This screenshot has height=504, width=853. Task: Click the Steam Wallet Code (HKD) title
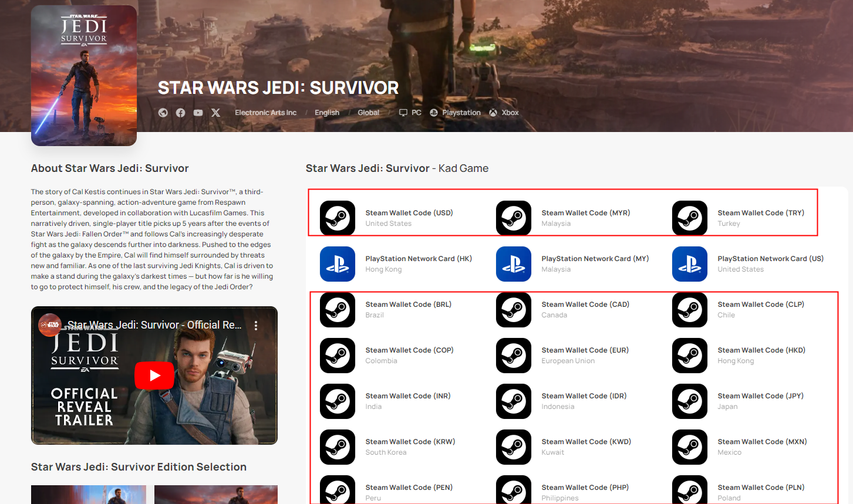pyautogui.click(x=761, y=350)
